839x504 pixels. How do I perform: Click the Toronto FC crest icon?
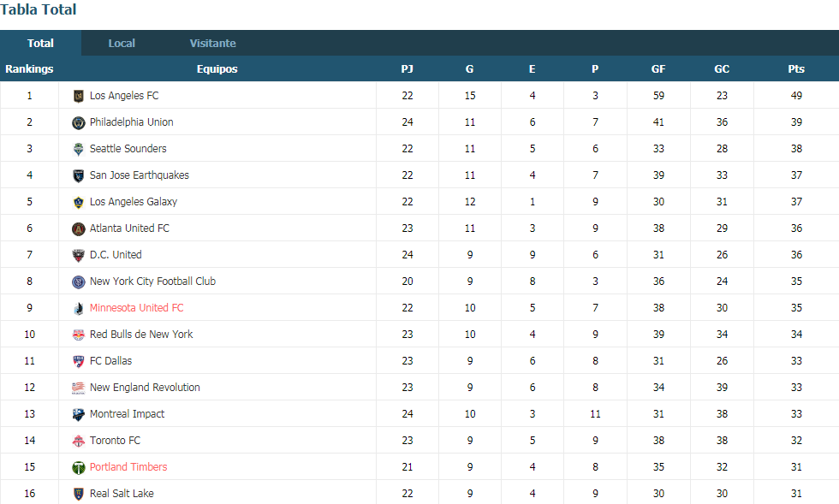pos(78,441)
